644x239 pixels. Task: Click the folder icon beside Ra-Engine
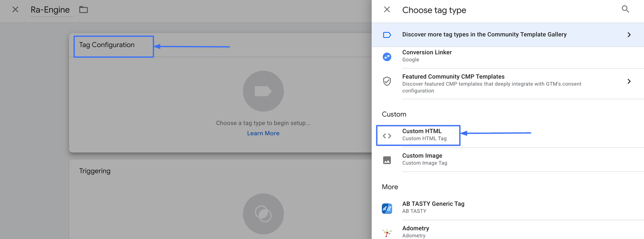click(83, 10)
